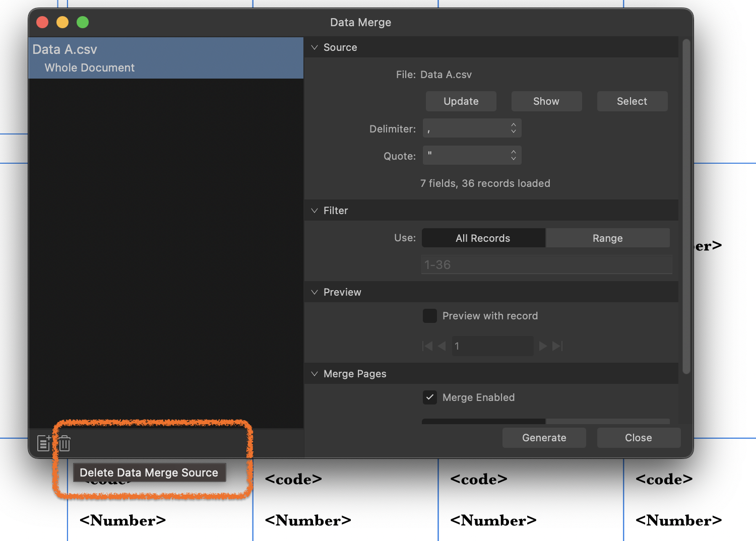Click the Show file button
This screenshot has height=541, width=756.
coord(546,101)
